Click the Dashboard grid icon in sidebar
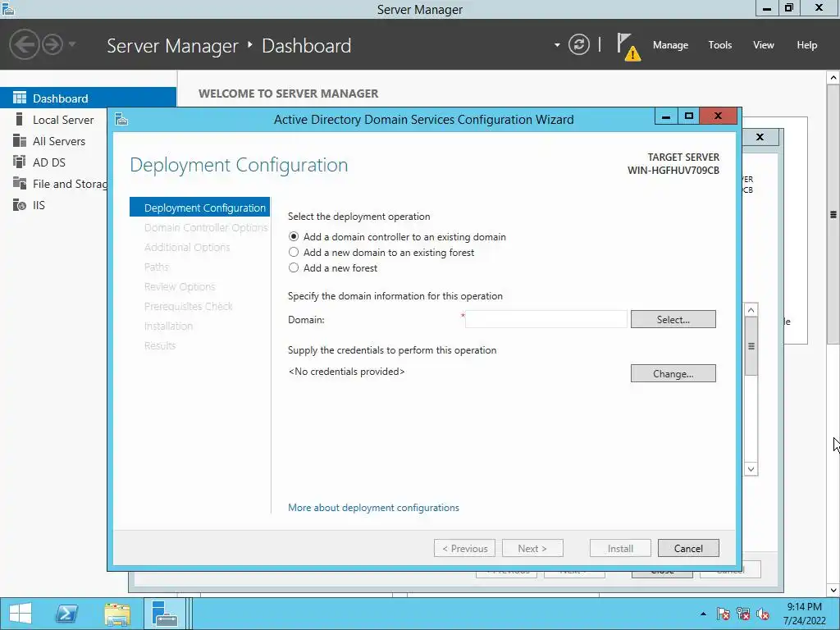Image resolution: width=840 pixels, height=630 pixels. click(20, 98)
